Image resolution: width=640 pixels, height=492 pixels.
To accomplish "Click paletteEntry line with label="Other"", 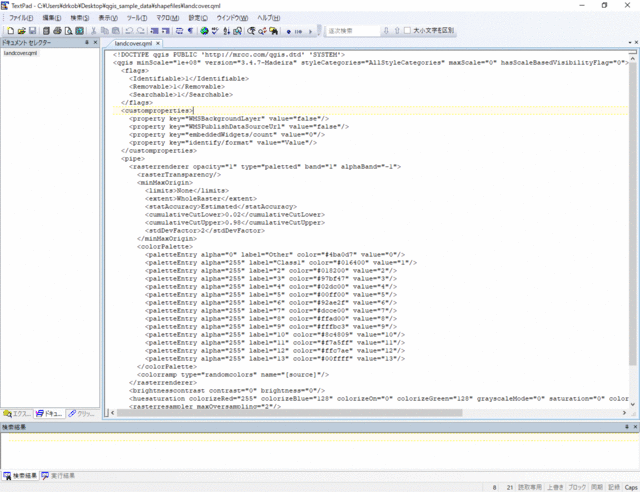I will click(x=275, y=255).
